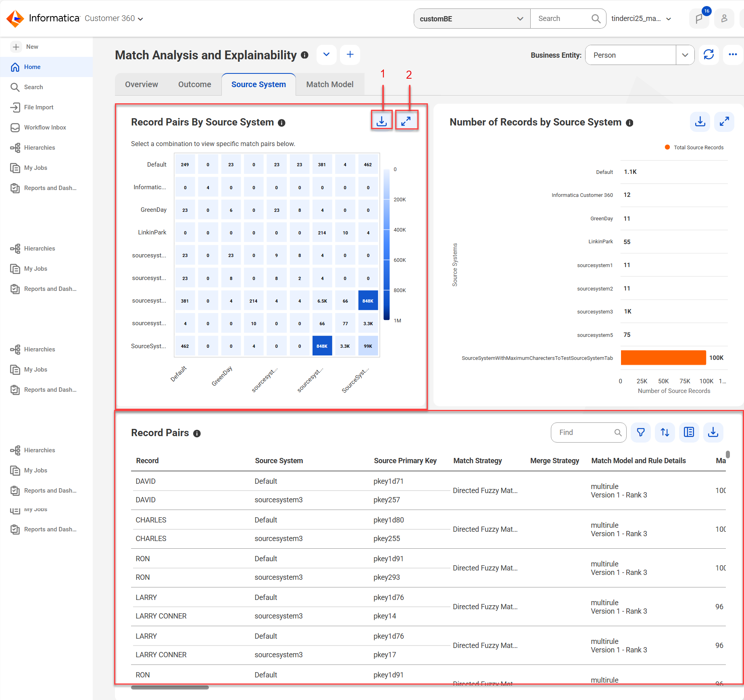Viewport: 744px width, 700px height.
Task: Click the Source System column header
Action: pyautogui.click(x=279, y=461)
